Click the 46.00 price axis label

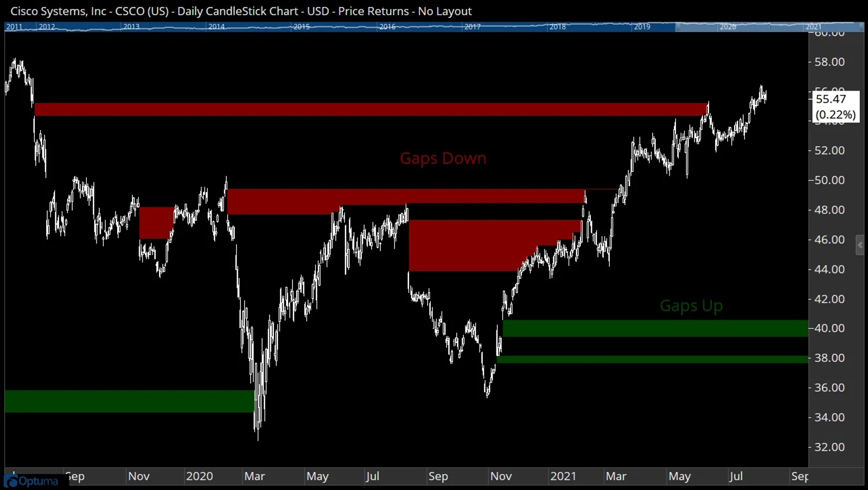[829, 239]
